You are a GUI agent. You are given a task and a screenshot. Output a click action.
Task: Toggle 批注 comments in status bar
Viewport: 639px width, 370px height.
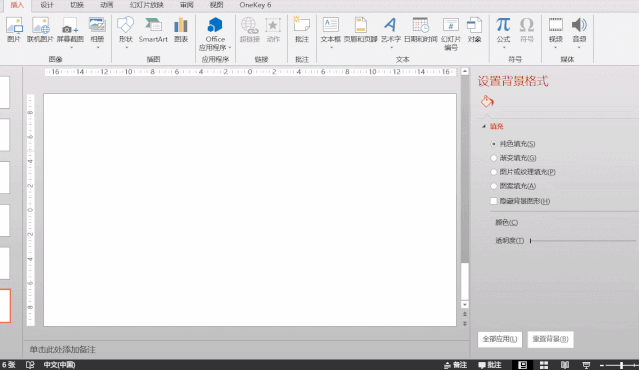pos(490,365)
